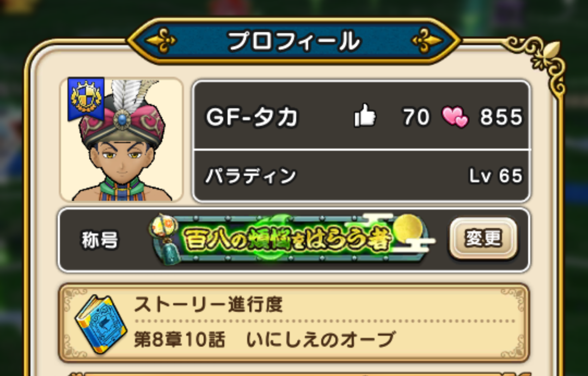Tap the 855 hearts count
The image size is (588, 376).
pos(501,116)
